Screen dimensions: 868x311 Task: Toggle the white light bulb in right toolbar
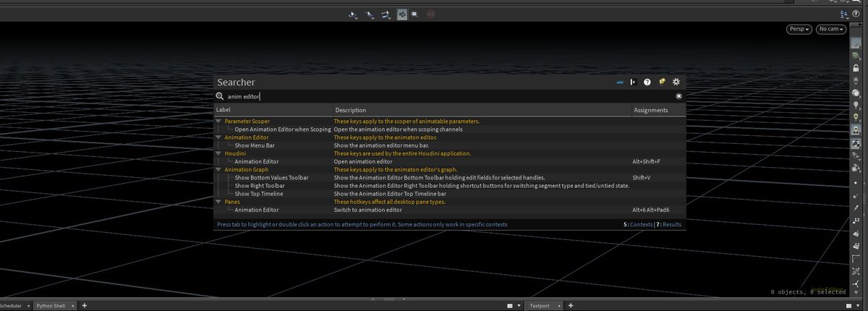[856, 105]
